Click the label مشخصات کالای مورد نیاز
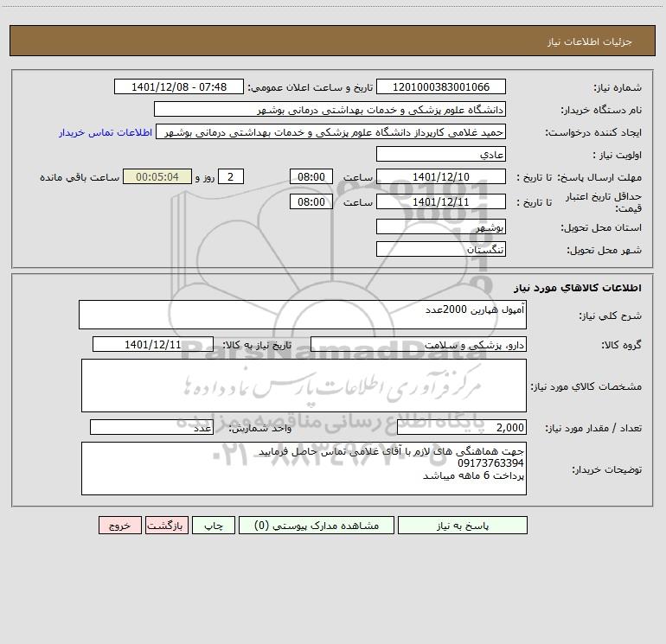Screen dimensions: 666x644 click(x=586, y=386)
